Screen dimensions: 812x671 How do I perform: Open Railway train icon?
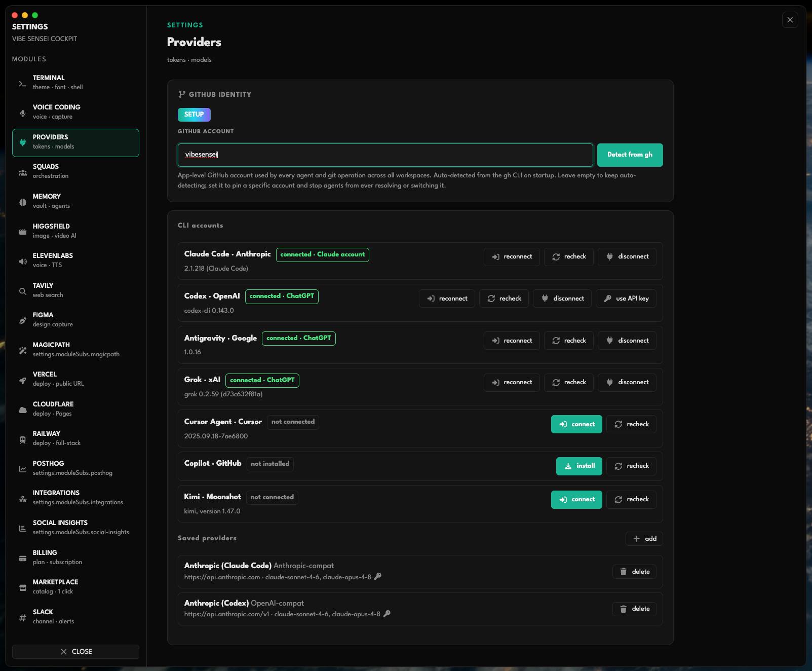pos(22,439)
